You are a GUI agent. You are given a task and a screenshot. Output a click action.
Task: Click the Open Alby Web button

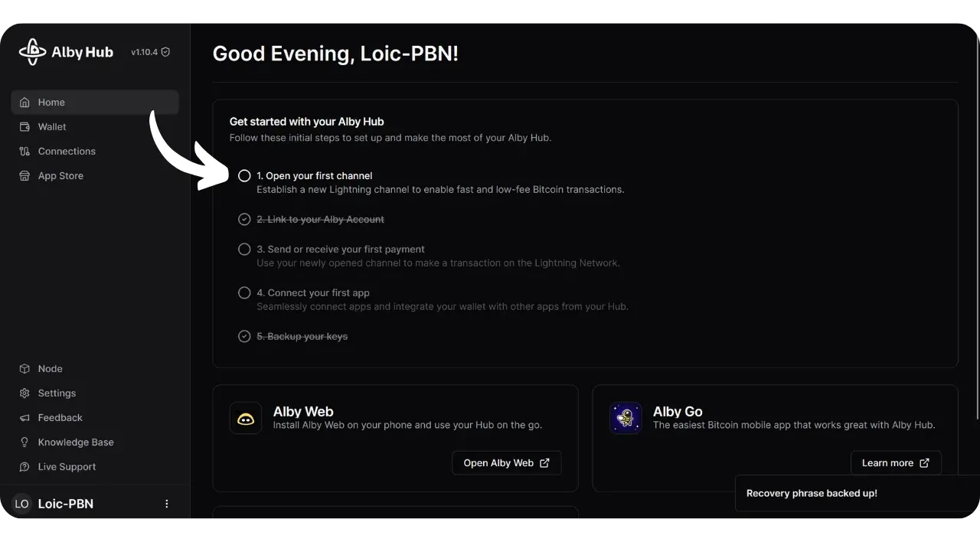tap(506, 463)
